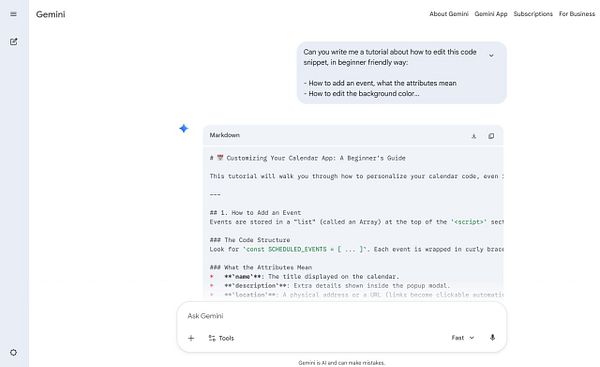Click the line '### The Code Structure'
Image resolution: width=600 pixels, height=367 pixels.
[x=250, y=240]
